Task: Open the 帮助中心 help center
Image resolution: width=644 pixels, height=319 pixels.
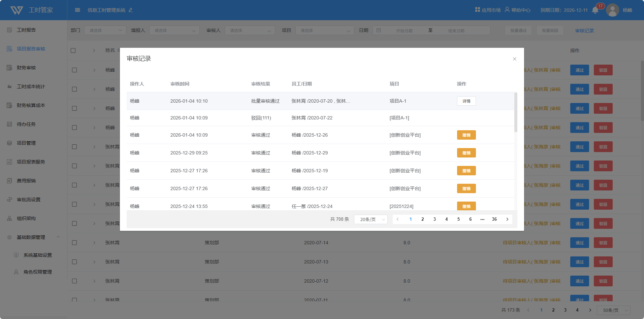Action: pyautogui.click(x=517, y=10)
